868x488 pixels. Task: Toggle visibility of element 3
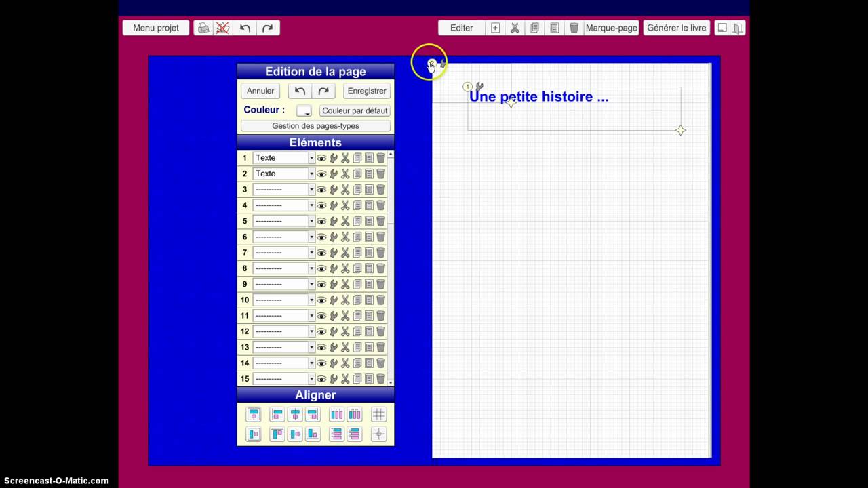(x=321, y=190)
